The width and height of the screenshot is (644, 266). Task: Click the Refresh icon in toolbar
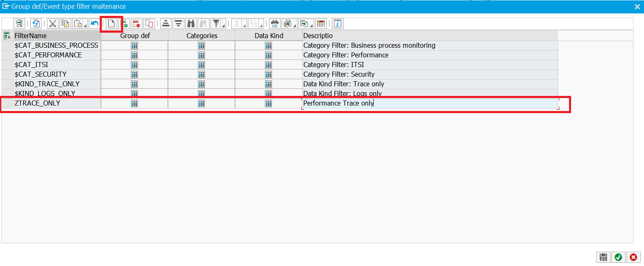(36, 23)
